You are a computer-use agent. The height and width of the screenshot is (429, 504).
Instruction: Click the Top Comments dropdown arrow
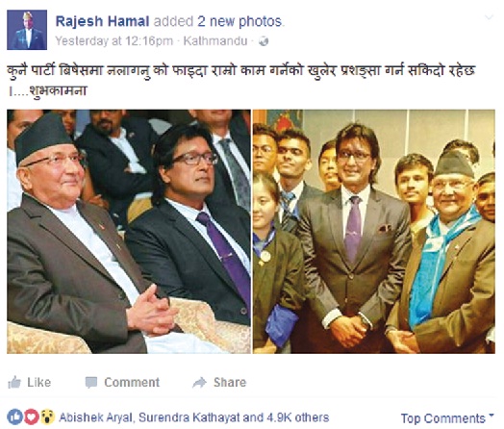click(x=491, y=416)
